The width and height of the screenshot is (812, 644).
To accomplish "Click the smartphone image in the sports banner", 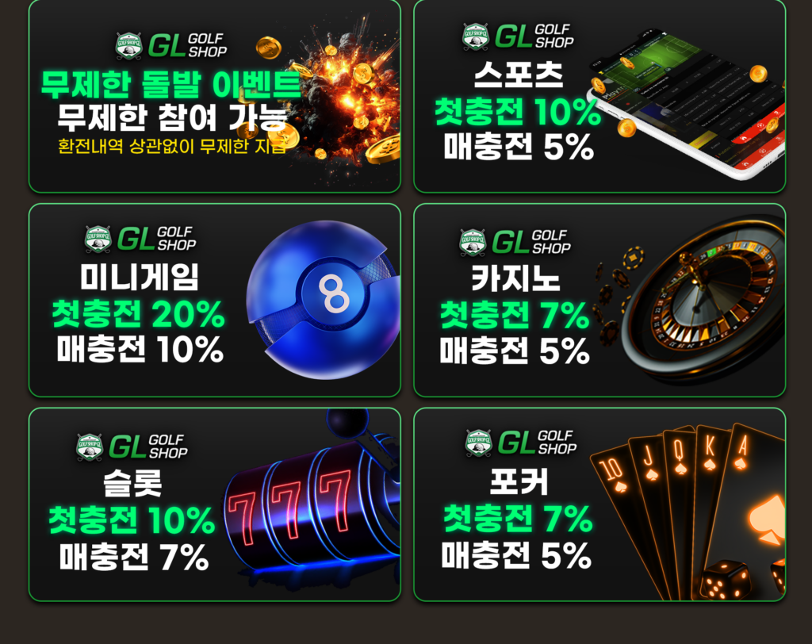I will tap(686, 104).
